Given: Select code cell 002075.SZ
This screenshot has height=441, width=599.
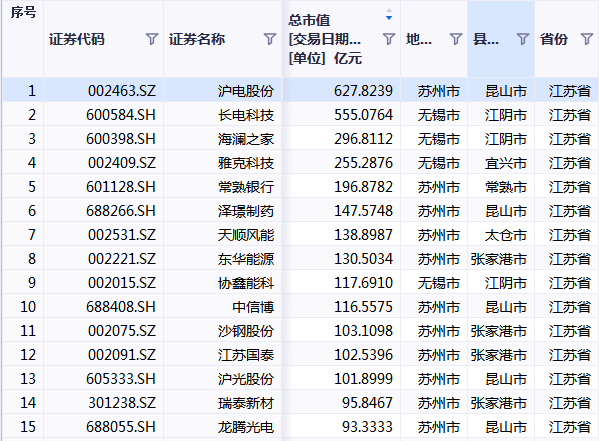Looking at the screenshot, I should (122, 331).
